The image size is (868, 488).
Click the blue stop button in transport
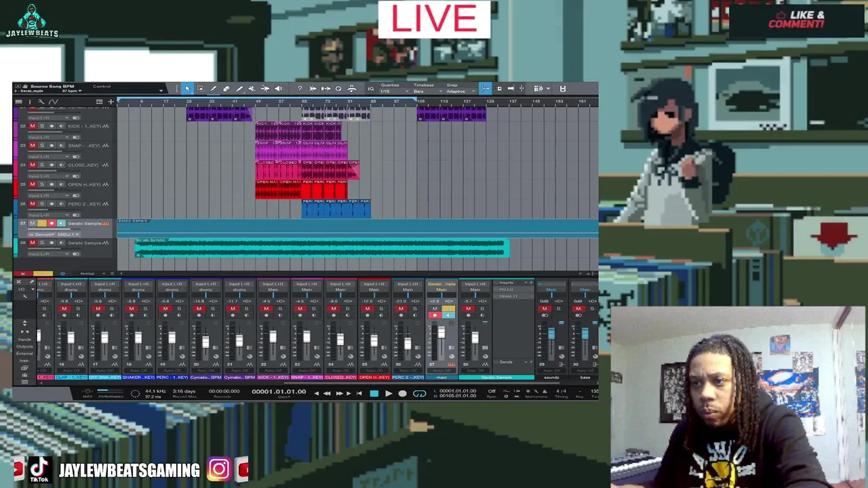point(374,394)
